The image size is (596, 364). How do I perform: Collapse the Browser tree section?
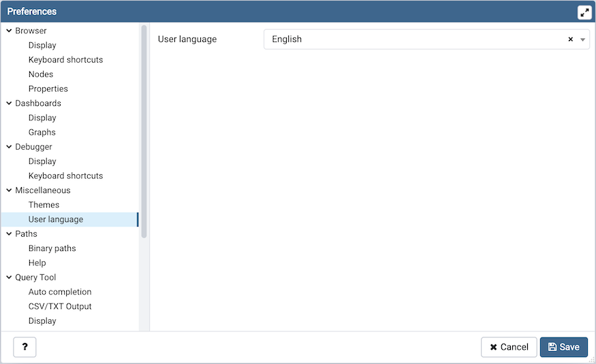point(9,31)
